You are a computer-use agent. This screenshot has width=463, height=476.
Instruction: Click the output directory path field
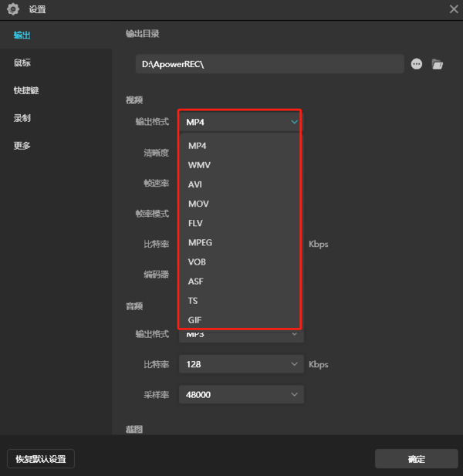[x=269, y=64]
